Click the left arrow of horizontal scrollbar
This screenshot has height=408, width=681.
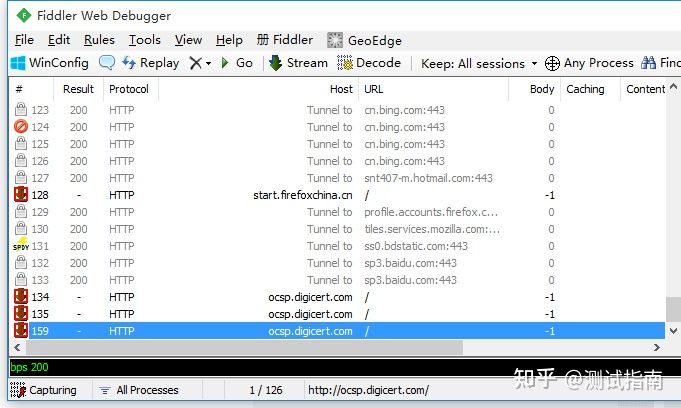pyautogui.click(x=17, y=348)
